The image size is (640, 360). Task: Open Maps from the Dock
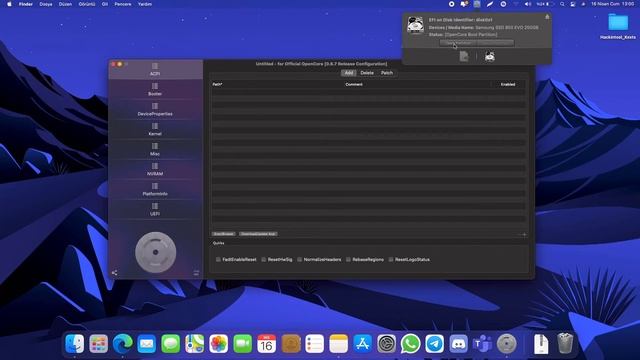pos(195,344)
